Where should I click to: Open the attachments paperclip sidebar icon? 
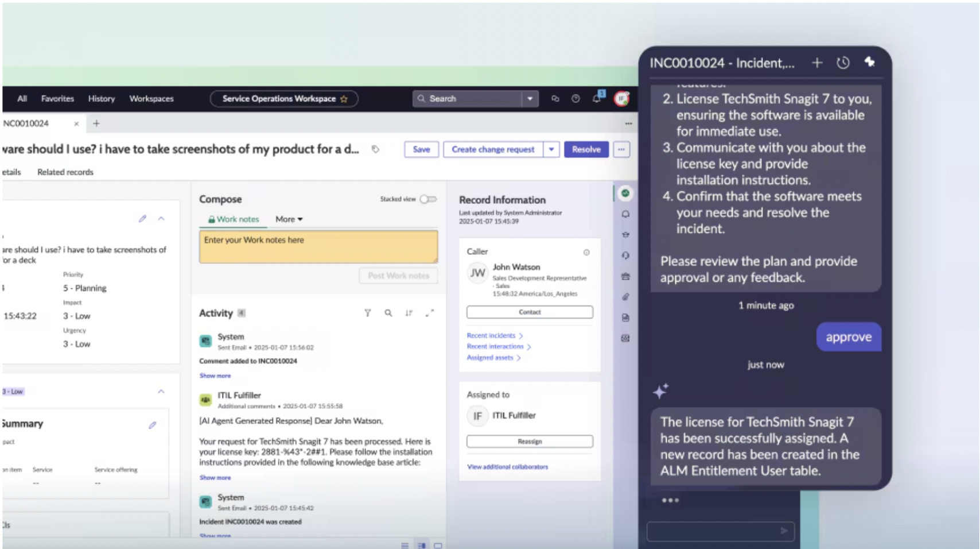[625, 297]
